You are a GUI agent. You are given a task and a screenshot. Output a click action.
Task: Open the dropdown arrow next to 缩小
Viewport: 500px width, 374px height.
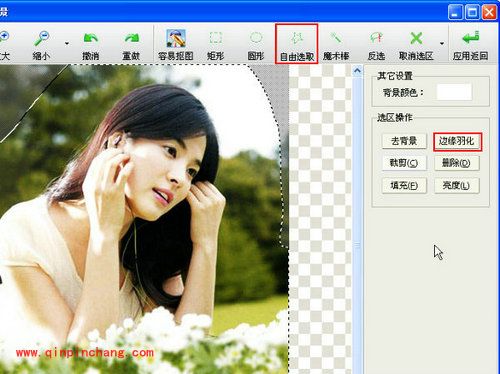pos(67,44)
